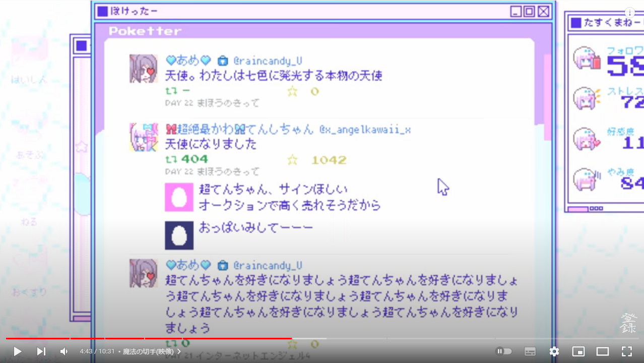
Task: Click the star icon on first あめ post
Action: pos(292,91)
